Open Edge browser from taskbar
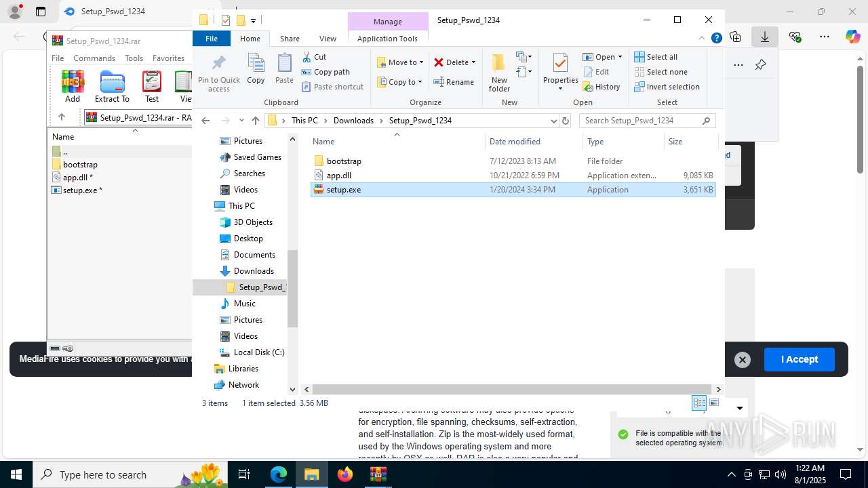Screen dimensions: 868x488 coord(279,474)
